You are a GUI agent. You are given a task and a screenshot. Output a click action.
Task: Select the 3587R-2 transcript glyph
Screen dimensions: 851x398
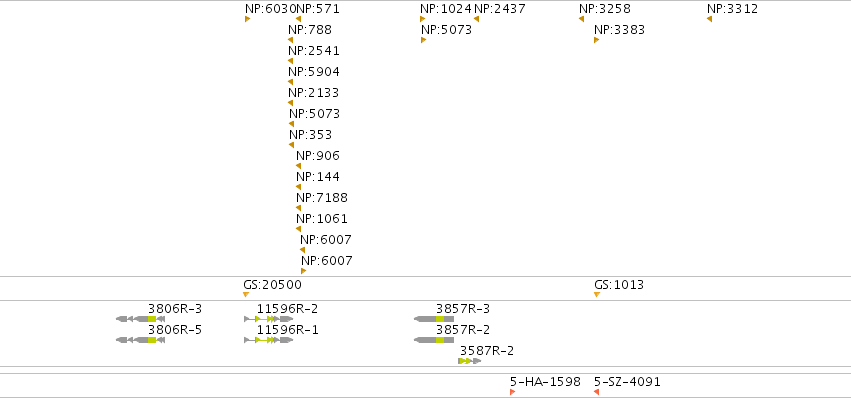tap(470, 361)
